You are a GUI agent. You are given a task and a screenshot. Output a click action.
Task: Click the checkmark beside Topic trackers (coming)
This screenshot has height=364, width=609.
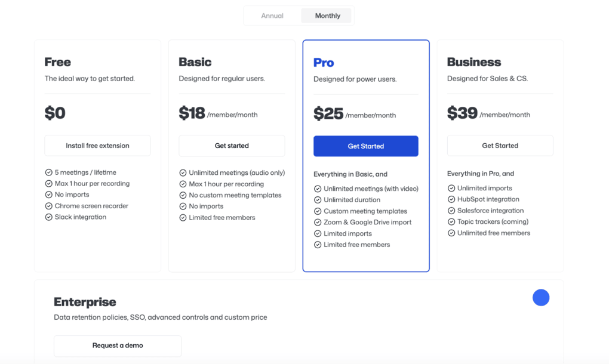(451, 221)
